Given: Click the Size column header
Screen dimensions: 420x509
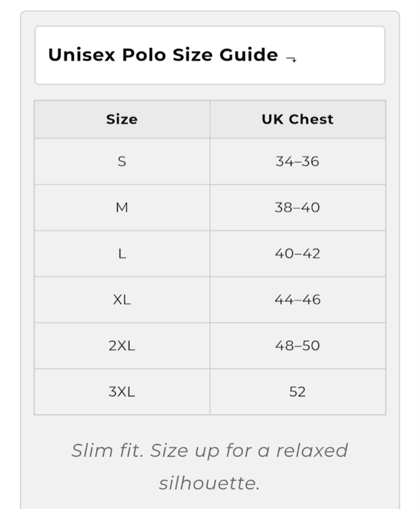Looking at the screenshot, I should tap(122, 119).
